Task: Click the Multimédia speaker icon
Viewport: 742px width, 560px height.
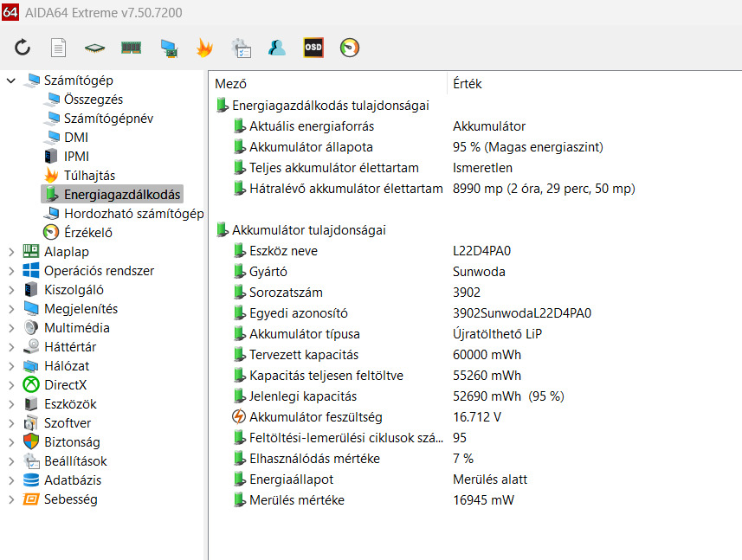Action: click(x=31, y=327)
